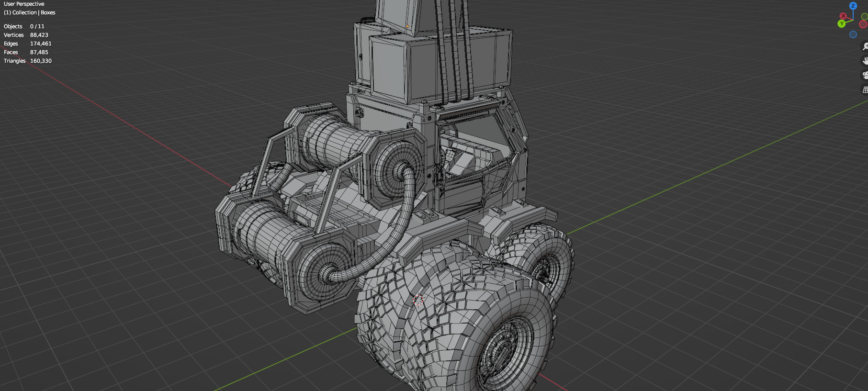Click the Edges '174,461' statistic

click(x=41, y=44)
